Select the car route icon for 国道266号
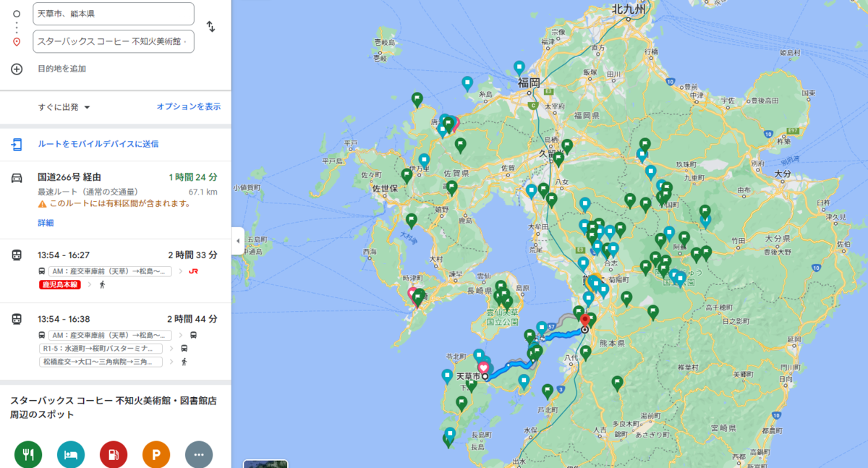 17,177
